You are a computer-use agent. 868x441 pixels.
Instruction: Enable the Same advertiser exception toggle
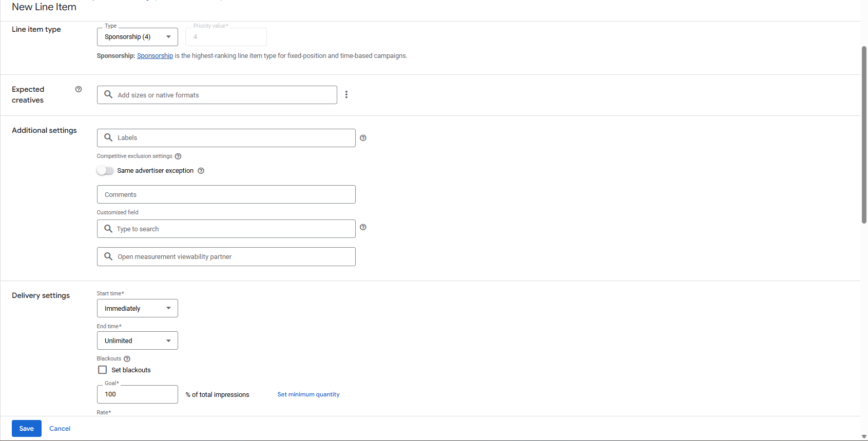(x=105, y=171)
